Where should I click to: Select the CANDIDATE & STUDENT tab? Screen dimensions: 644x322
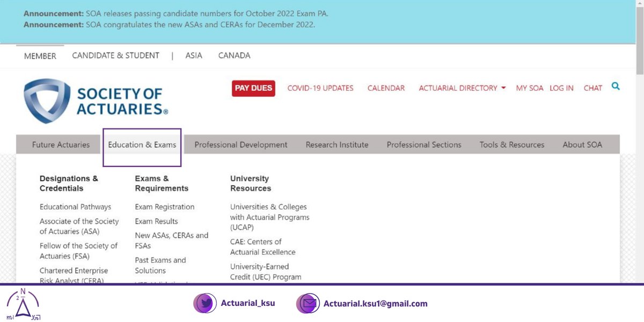click(x=116, y=55)
